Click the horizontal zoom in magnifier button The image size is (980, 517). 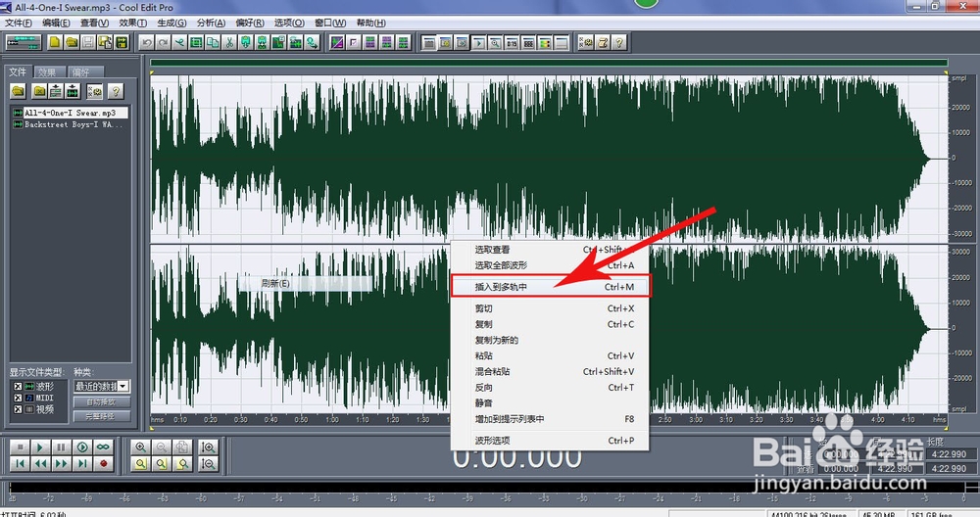[140, 447]
